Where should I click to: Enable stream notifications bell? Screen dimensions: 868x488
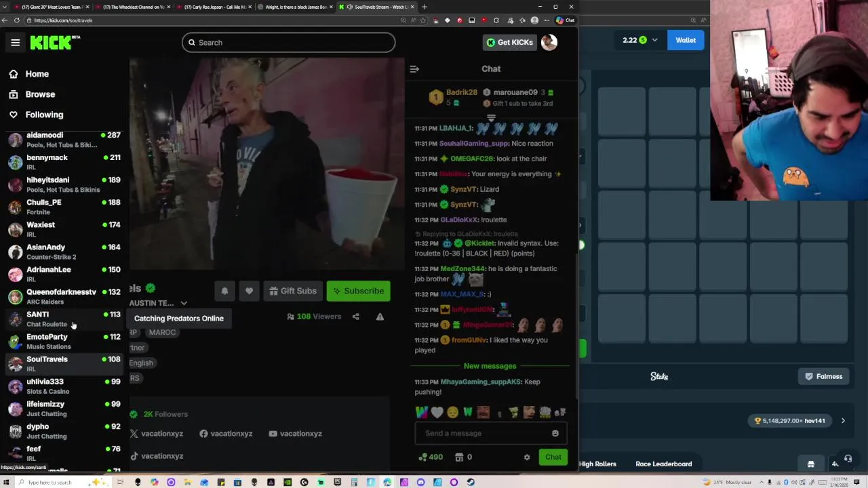(224, 291)
